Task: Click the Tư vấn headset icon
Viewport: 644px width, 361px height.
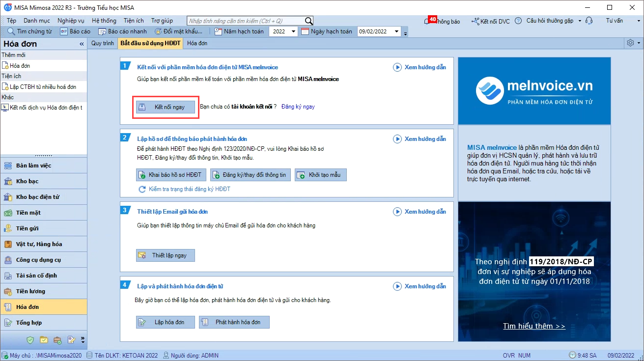Action: click(589, 21)
